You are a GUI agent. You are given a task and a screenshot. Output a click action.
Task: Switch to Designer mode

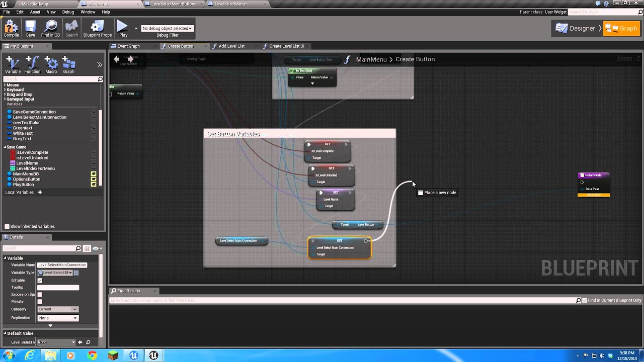[577, 29]
